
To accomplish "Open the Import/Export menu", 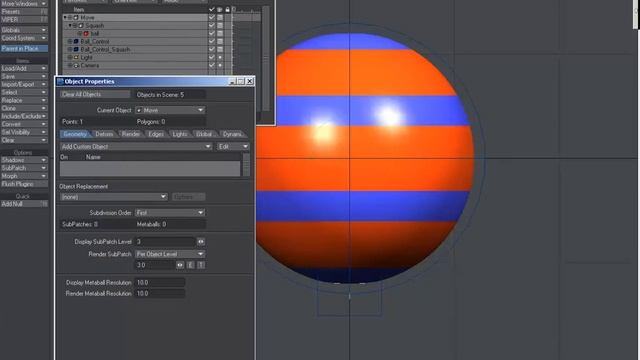I will click(24, 84).
